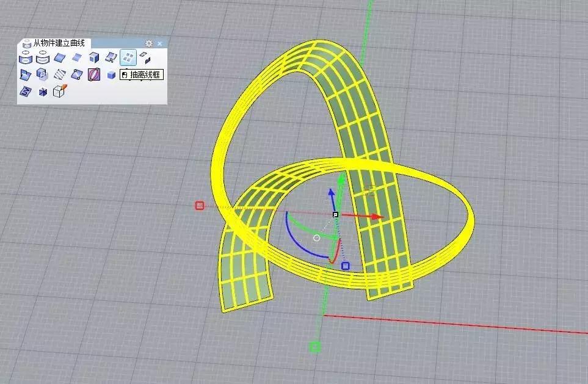
Task: Select the Pull curve to surface icon
Action: [x=42, y=58]
